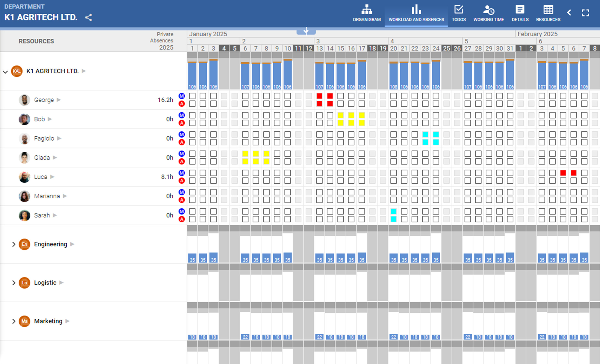Click the K1 Agritech workload bar for January 20

[x=393, y=75]
